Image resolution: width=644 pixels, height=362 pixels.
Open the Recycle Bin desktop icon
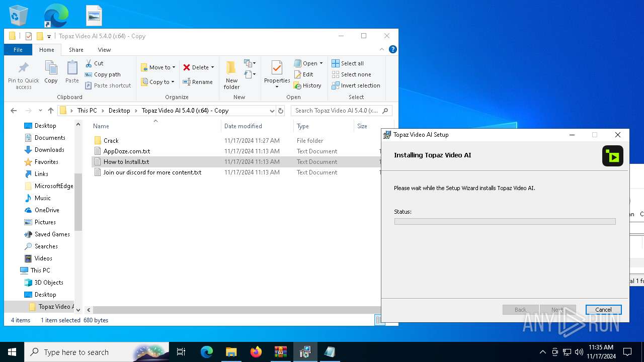point(19,15)
